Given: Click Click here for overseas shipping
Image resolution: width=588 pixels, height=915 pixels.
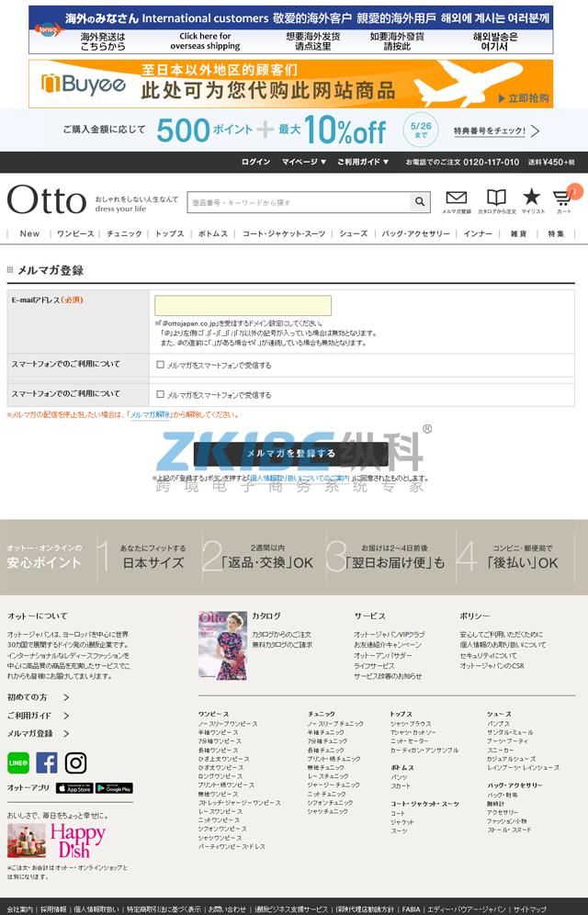Looking at the screenshot, I should click(x=205, y=40).
